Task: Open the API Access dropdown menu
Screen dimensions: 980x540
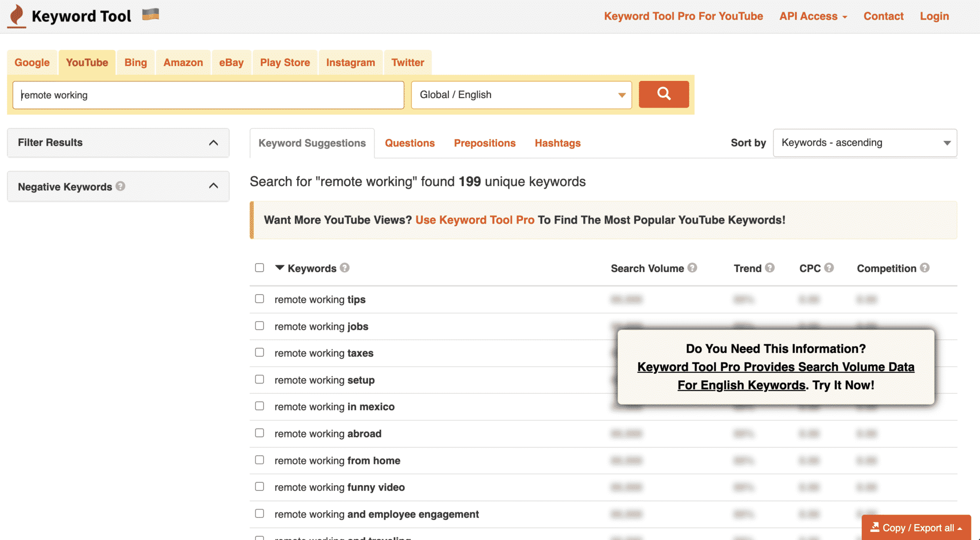Action: tap(813, 16)
